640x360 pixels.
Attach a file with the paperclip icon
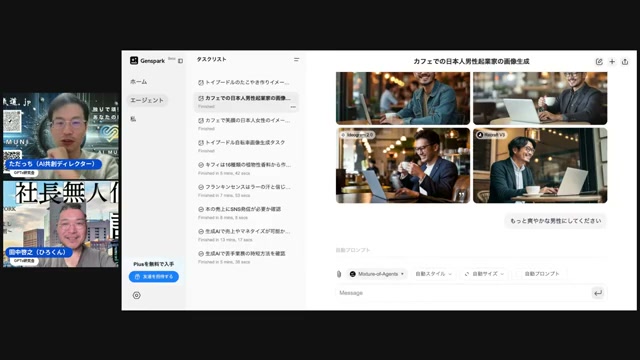339,274
